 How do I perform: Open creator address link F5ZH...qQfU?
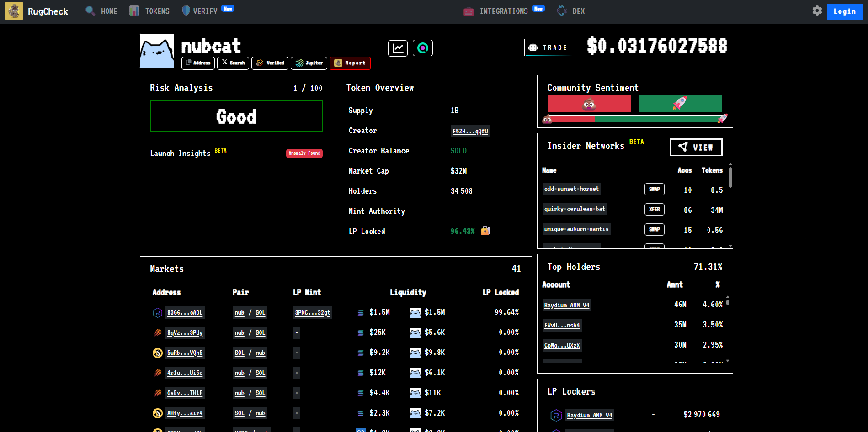tap(470, 131)
